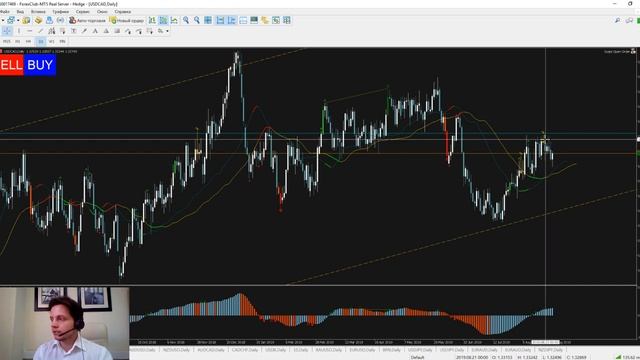Click the red SELL button
The image size is (640, 360).
(11, 65)
